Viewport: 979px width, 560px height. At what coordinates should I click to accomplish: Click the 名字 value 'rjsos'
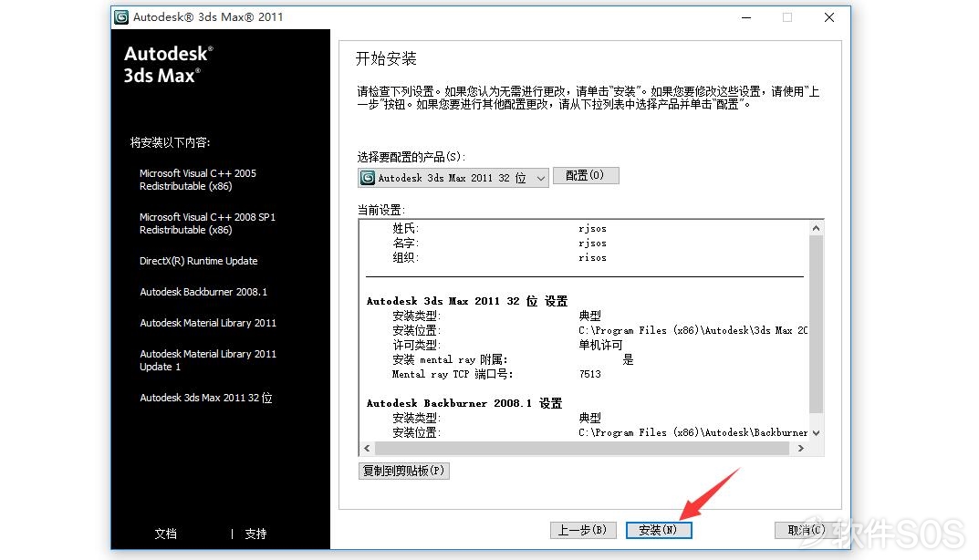(592, 244)
